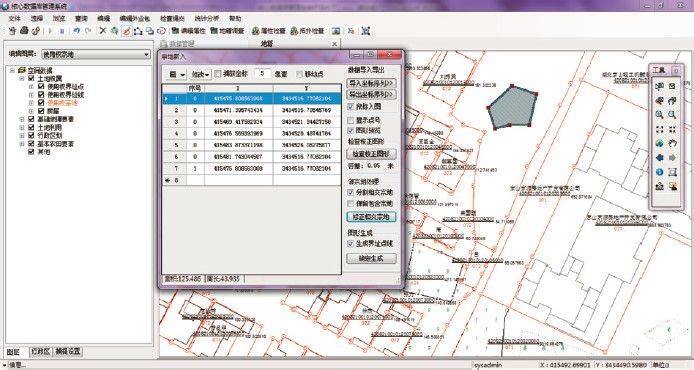This screenshot has width=694, height=370.
Task: Click the blue identify info icon
Action: tap(659, 172)
